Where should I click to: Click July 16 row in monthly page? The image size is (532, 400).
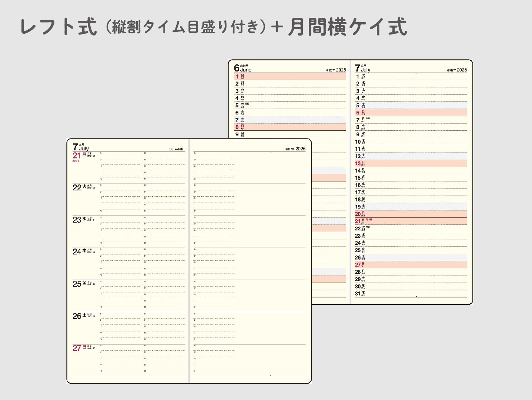(411, 185)
